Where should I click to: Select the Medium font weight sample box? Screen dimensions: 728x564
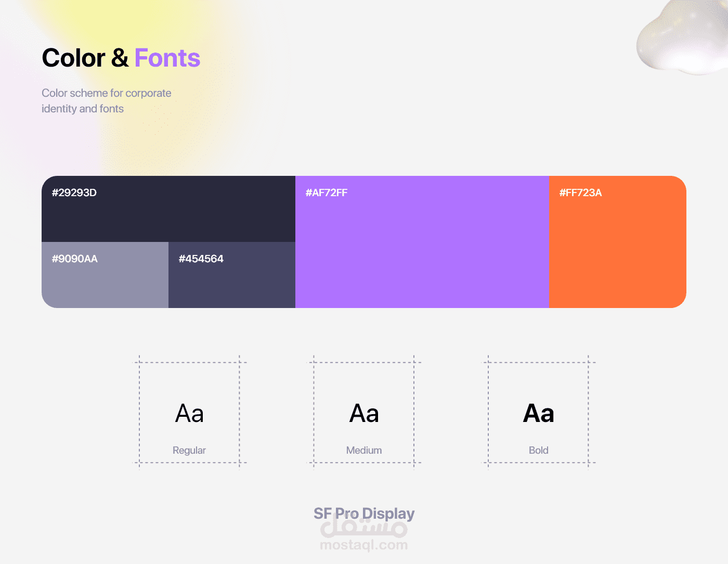[364, 412]
